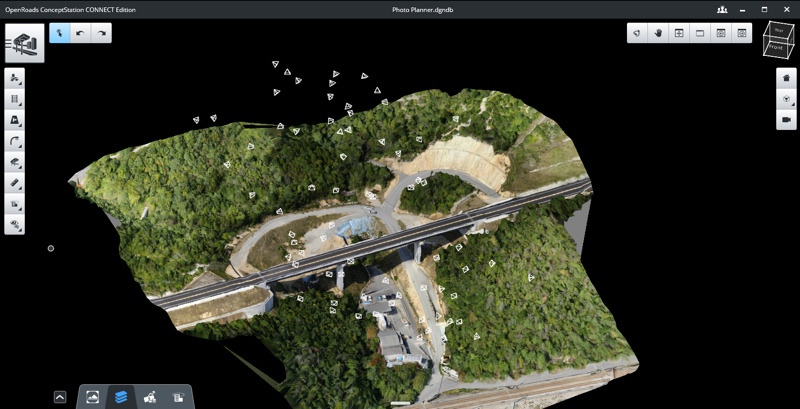The height and width of the screenshot is (409, 800).
Task: Activate the element selection pointer tool
Action: pyautogui.click(x=60, y=33)
